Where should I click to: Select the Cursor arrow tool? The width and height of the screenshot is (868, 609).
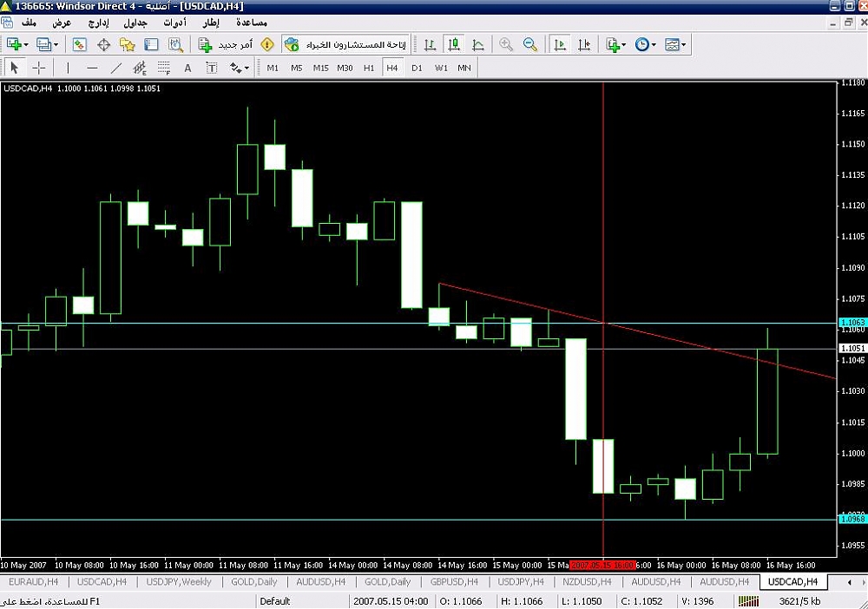15,68
